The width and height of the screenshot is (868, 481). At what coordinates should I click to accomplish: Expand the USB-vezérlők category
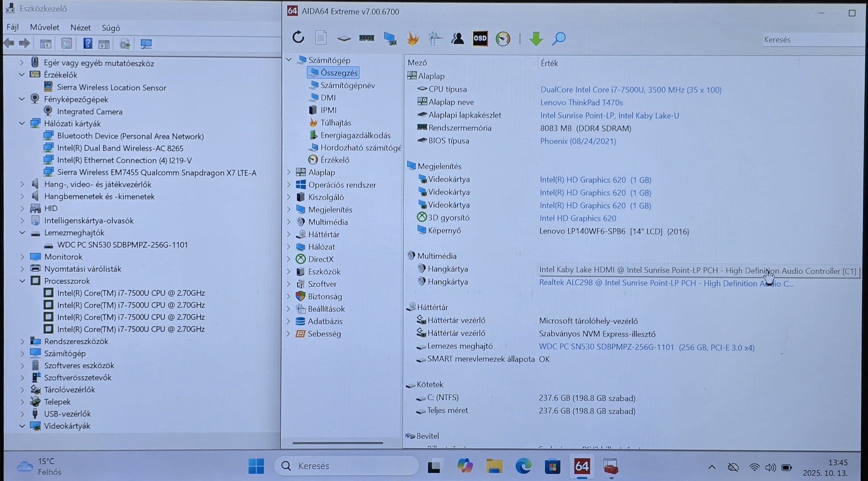pyautogui.click(x=22, y=414)
